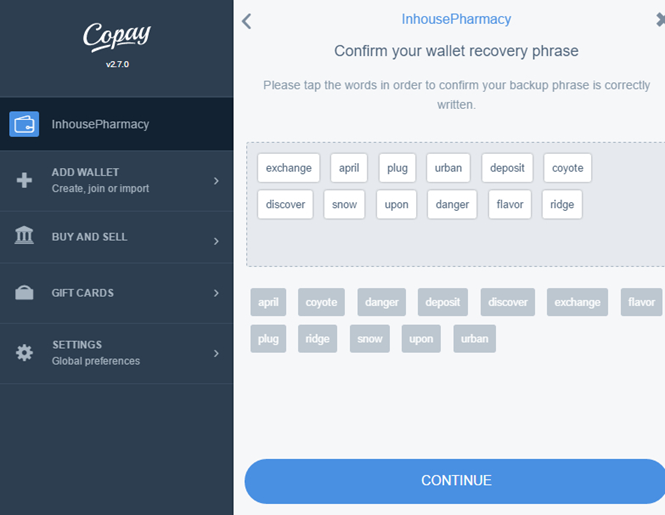The height and width of the screenshot is (515, 665).
Task: Click the blue wallet icon for InhousePharmacy
Action: tap(24, 124)
